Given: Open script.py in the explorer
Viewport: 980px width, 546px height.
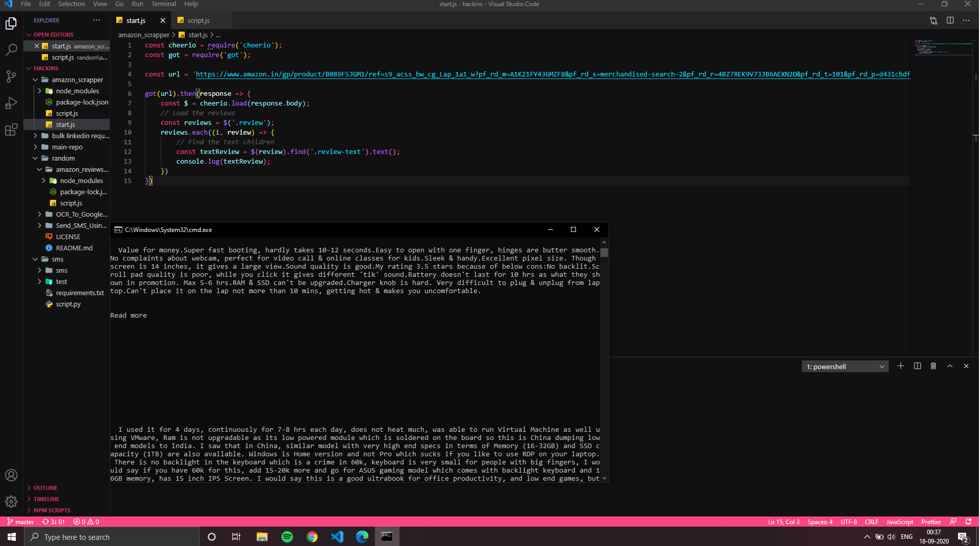Looking at the screenshot, I should pos(68,304).
